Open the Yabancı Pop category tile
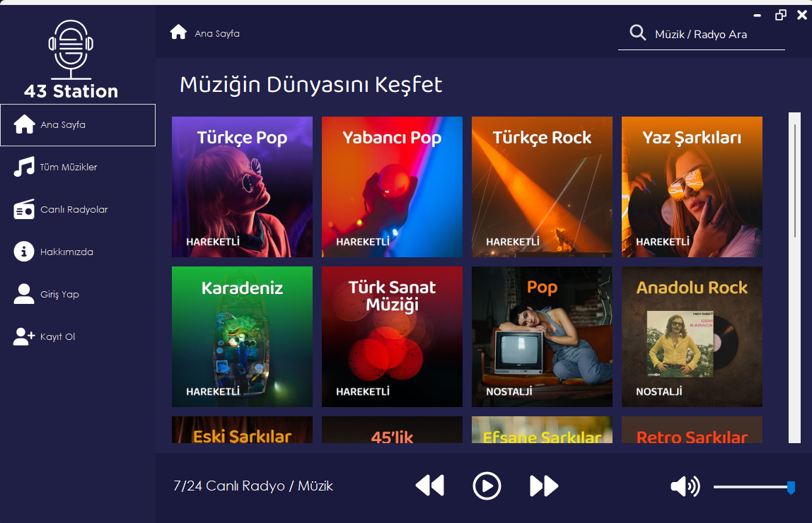This screenshot has width=812, height=523. click(392, 187)
